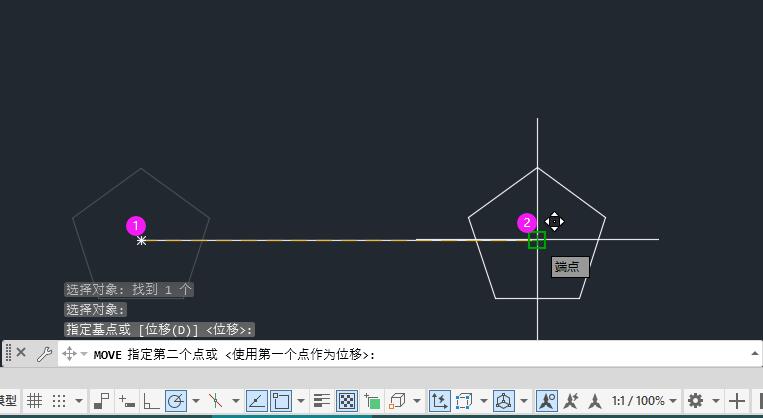Screen dimensions: 763x418
Task: Close the command line window
Action: click(x=21, y=352)
